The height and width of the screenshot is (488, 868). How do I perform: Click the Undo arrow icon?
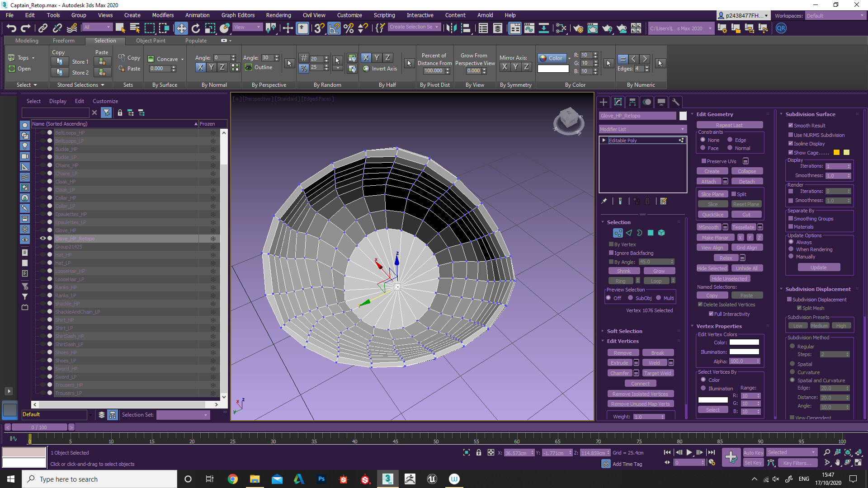tap(11, 28)
